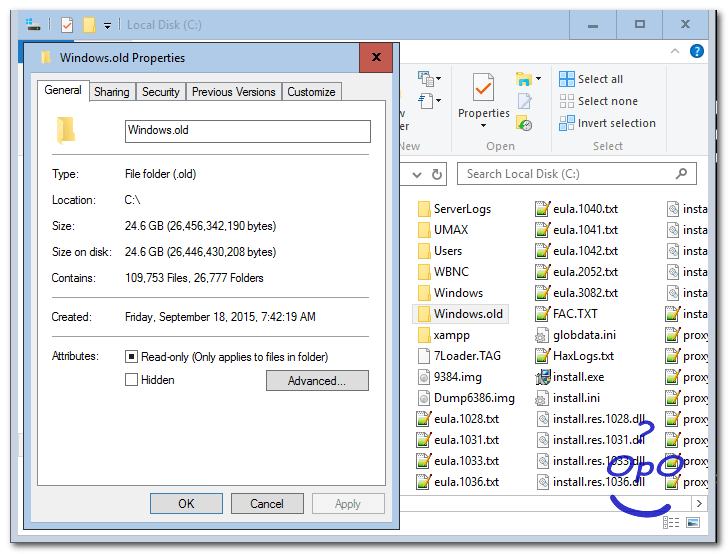Screen dimensions: 728x554
Task: Select eula.1042.txt in file list
Action: pos(577,251)
